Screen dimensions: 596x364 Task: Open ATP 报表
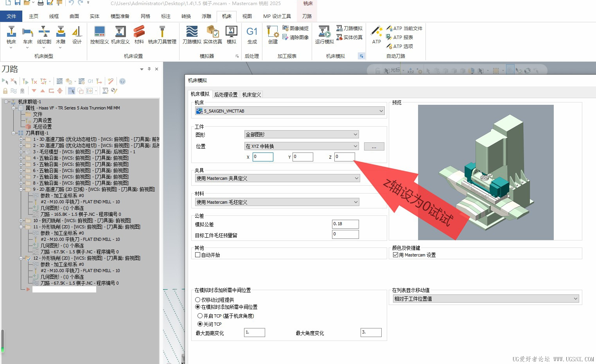(400, 37)
